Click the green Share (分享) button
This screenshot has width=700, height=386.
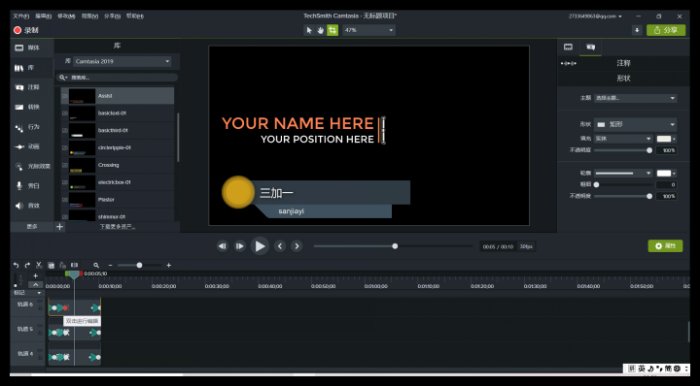click(x=666, y=30)
